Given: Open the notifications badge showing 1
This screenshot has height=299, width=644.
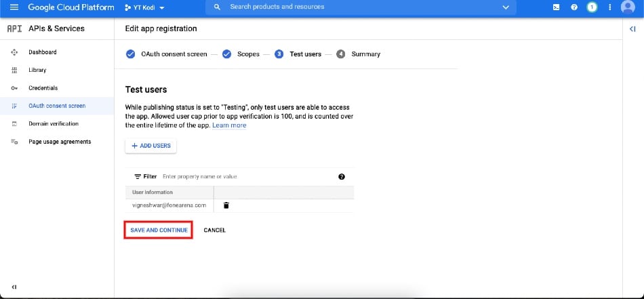Looking at the screenshot, I should [x=592, y=7].
